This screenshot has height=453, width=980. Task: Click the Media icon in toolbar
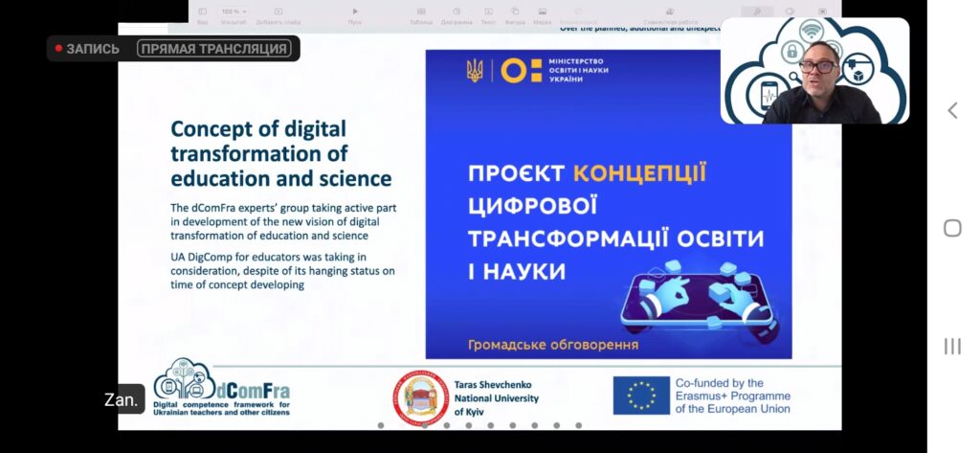pyautogui.click(x=542, y=11)
